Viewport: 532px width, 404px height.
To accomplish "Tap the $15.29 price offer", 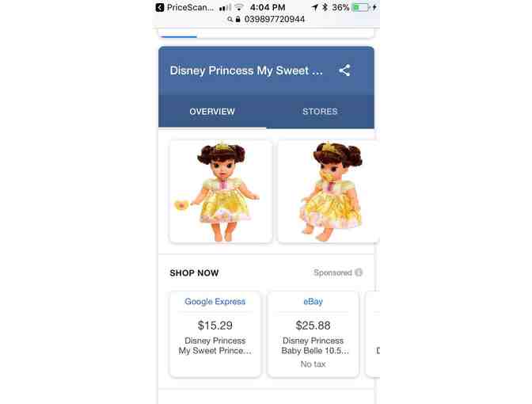I will [x=215, y=326].
